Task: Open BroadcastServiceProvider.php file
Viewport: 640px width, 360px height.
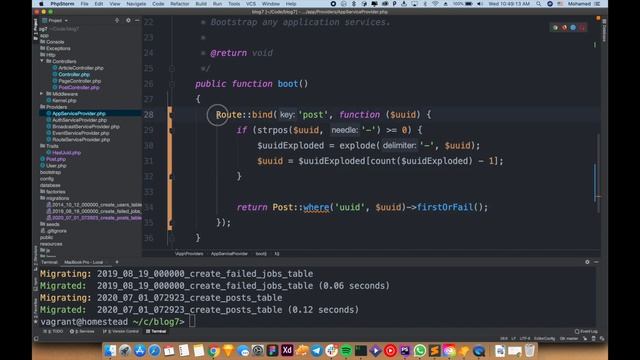Action: tap(86, 127)
